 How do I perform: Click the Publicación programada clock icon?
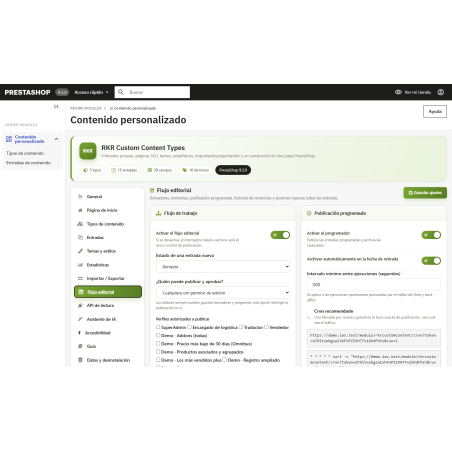point(309,213)
